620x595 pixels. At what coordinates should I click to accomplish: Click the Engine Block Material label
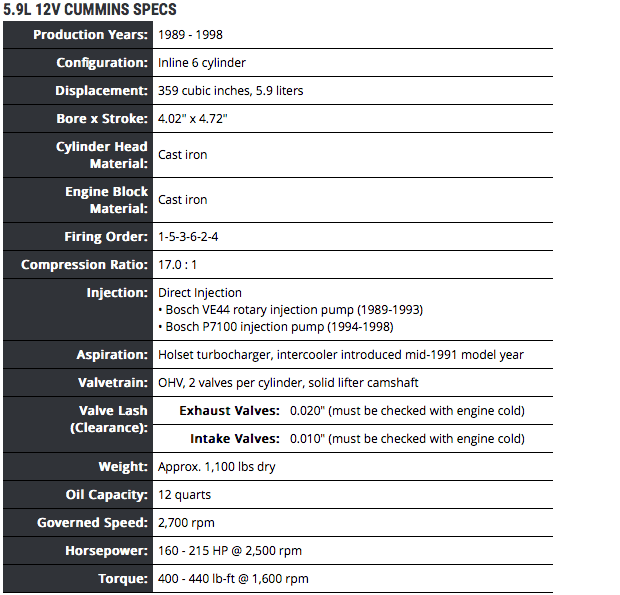[x=106, y=200]
